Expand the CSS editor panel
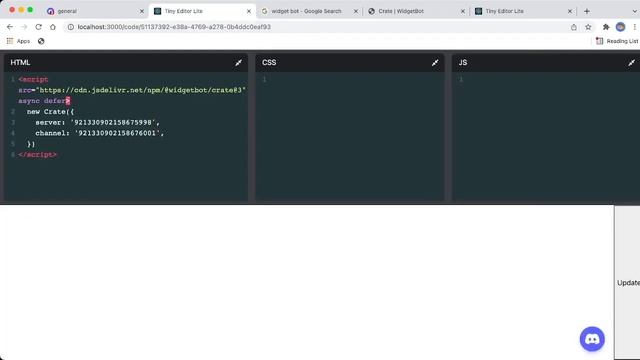 pyautogui.click(x=435, y=62)
